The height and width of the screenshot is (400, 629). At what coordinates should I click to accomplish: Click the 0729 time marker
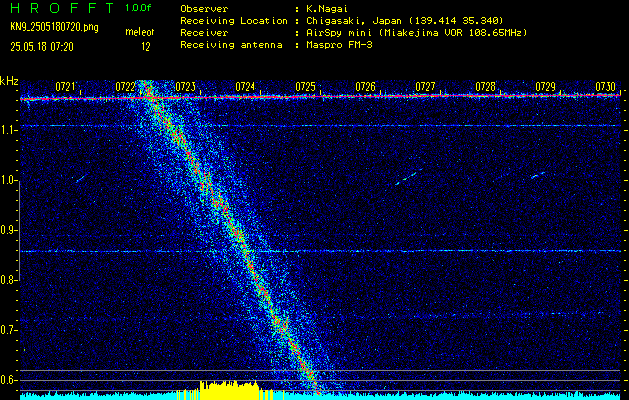545,87
